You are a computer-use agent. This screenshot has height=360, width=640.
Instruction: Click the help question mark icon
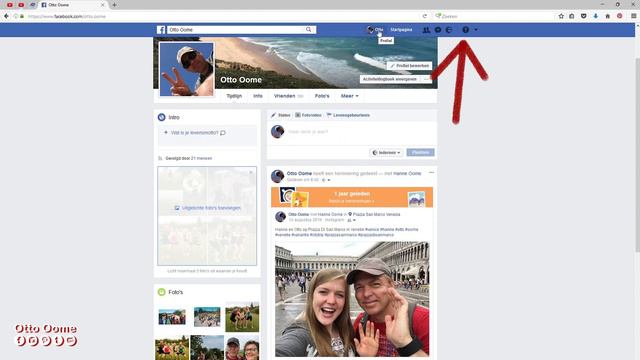click(465, 30)
